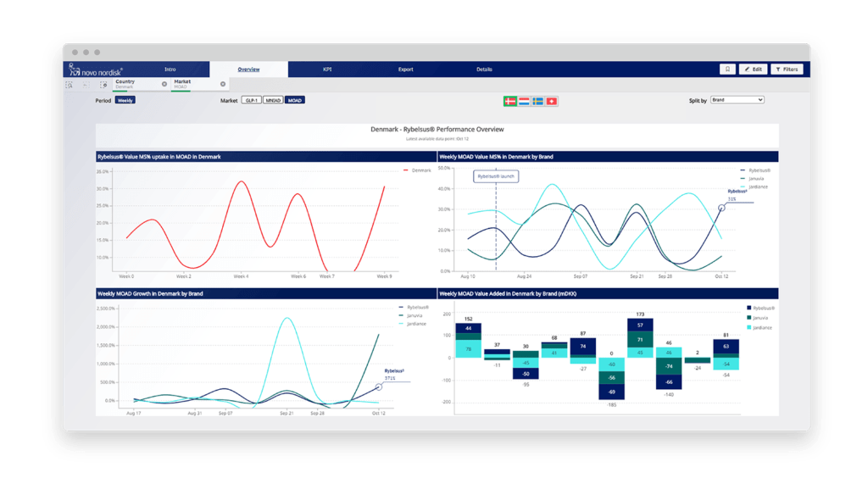
Task: Toggle Januvia legend in Value Added chart
Action: tap(757, 318)
